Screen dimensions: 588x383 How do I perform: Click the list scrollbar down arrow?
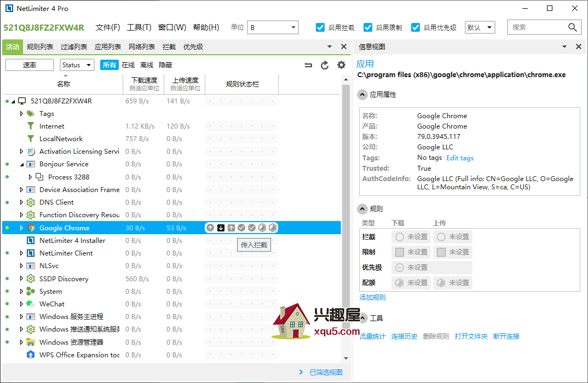(346, 358)
